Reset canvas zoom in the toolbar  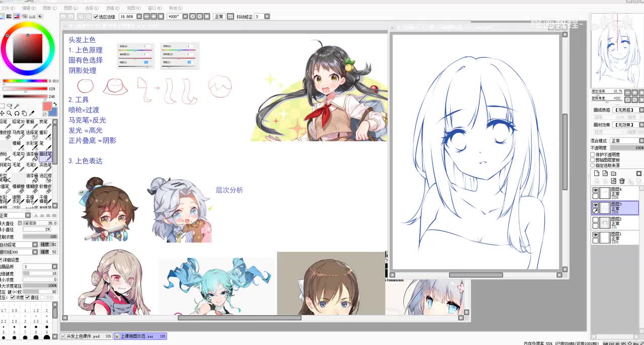point(161,17)
